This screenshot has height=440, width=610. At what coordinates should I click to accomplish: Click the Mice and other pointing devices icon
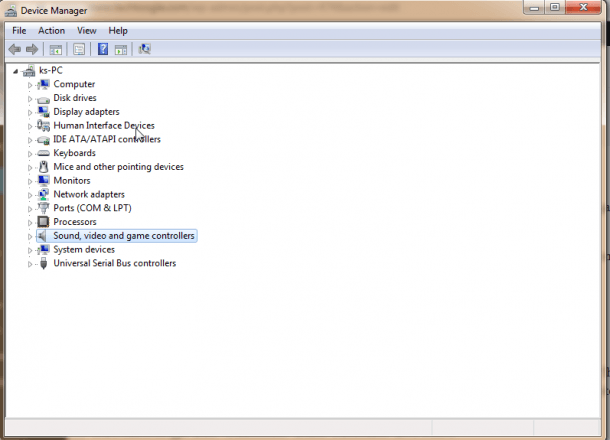(44, 167)
